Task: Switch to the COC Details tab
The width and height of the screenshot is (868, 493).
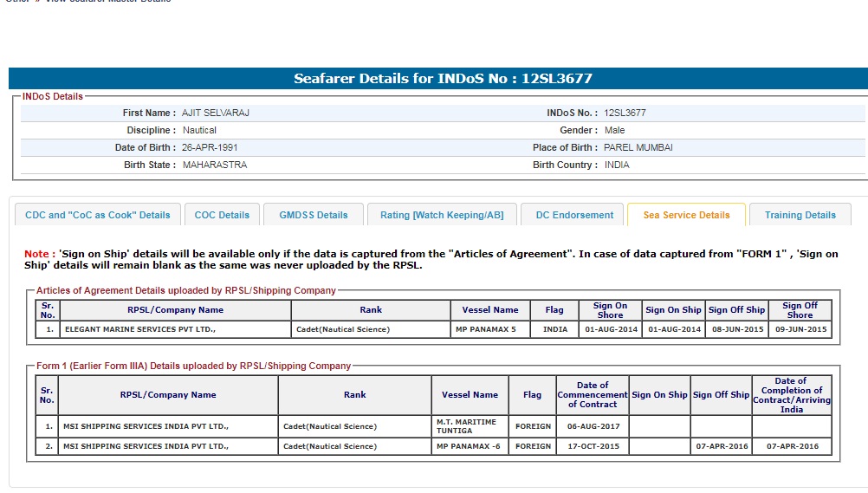Action: coord(222,215)
